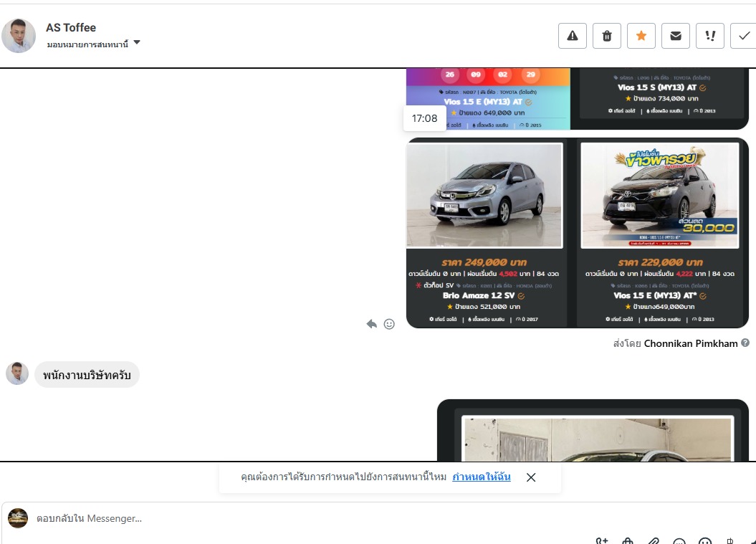The height and width of the screenshot is (544, 756).
Task: Mark conversation as spam with warning icon
Action: tap(573, 36)
